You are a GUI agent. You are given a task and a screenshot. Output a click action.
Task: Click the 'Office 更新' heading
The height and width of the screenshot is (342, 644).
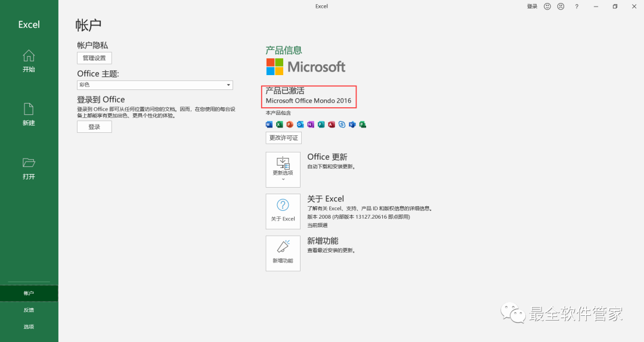327,157
